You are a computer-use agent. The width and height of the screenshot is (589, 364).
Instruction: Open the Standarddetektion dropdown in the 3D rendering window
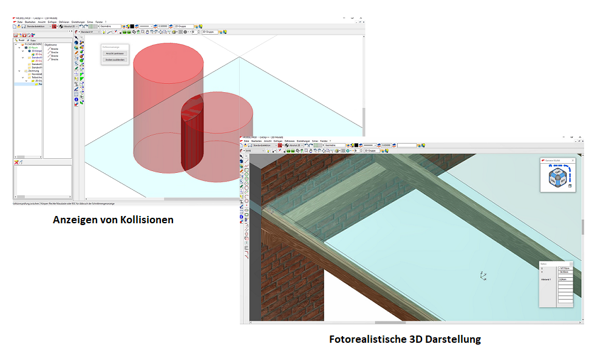pos(265,145)
